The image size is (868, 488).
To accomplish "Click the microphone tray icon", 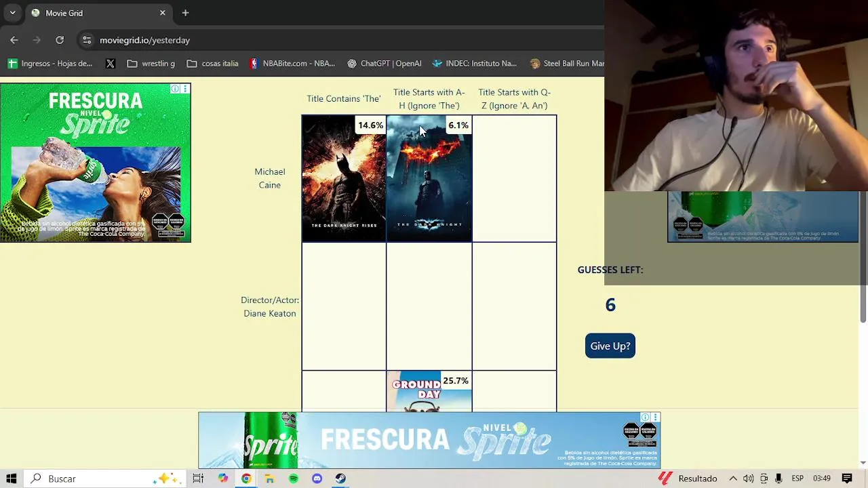I will pyautogui.click(x=778, y=479).
